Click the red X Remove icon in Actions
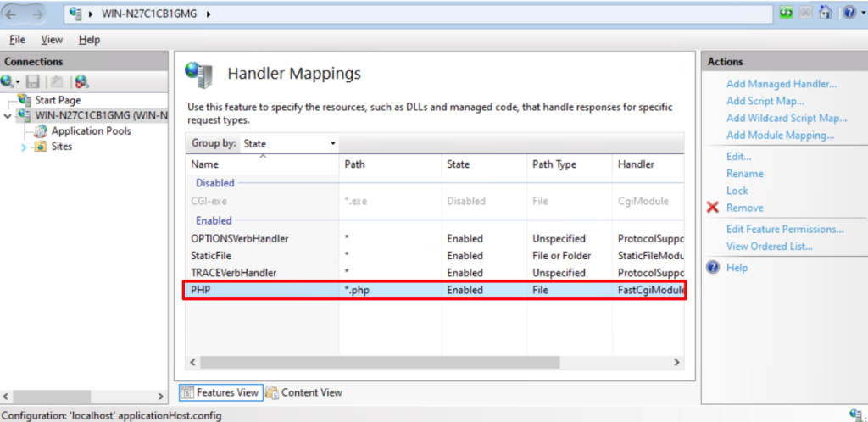Screen dimensions: 868x422 tap(712, 208)
